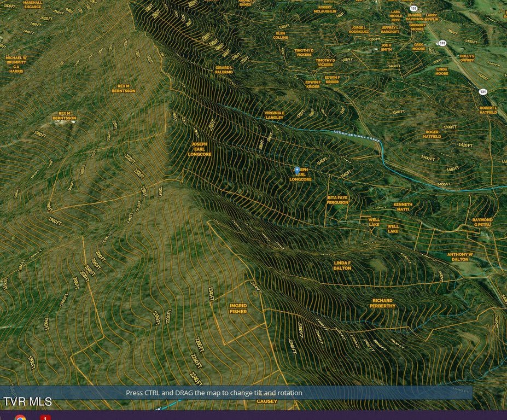Image resolution: width=507 pixels, height=420 pixels.
Task: Select the Richard Perberthy parcel label
Action: coord(382,303)
